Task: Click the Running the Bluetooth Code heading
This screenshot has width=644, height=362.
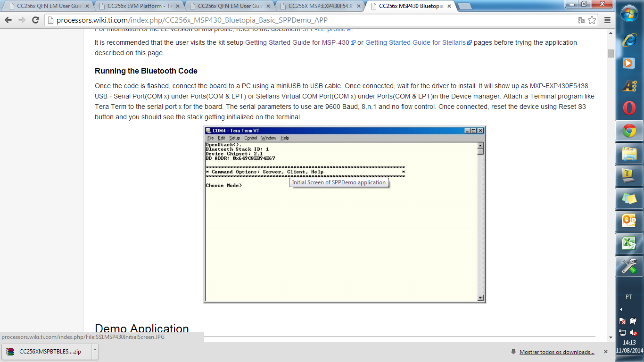Action: point(146,71)
